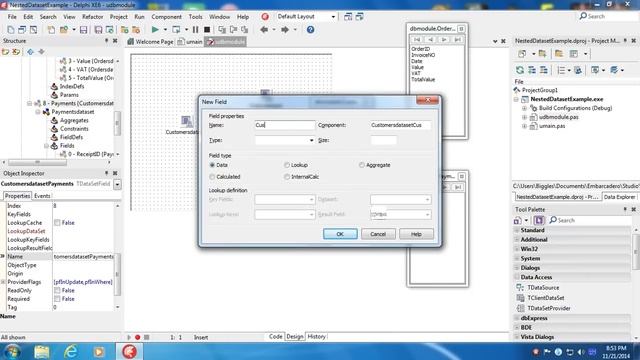
Task: Click the step over toolbar icon
Action: coord(233,30)
